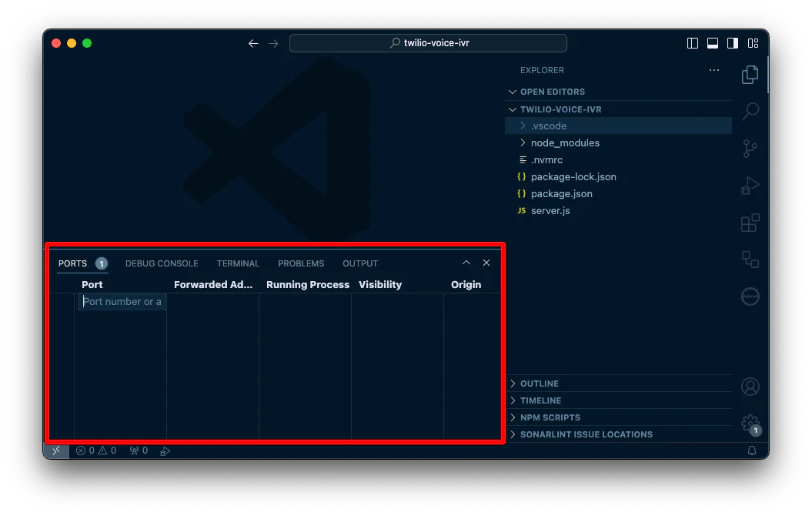Open package-lock.json file

pos(619,176)
